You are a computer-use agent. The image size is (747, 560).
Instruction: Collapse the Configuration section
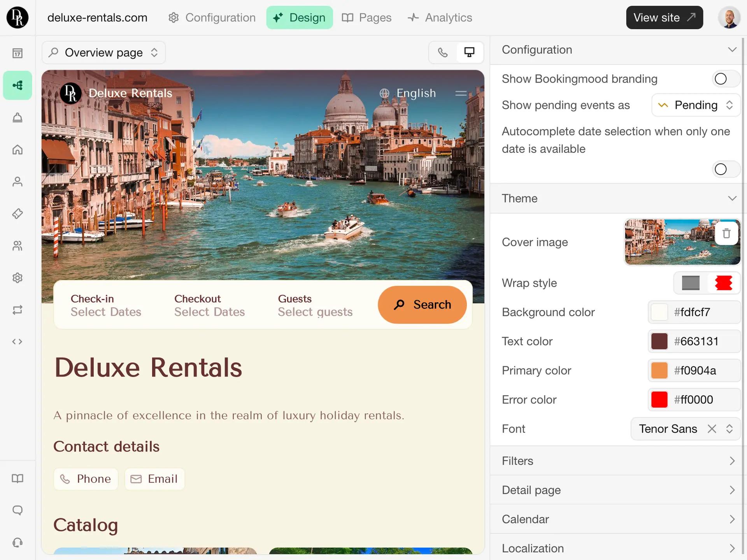619,50
